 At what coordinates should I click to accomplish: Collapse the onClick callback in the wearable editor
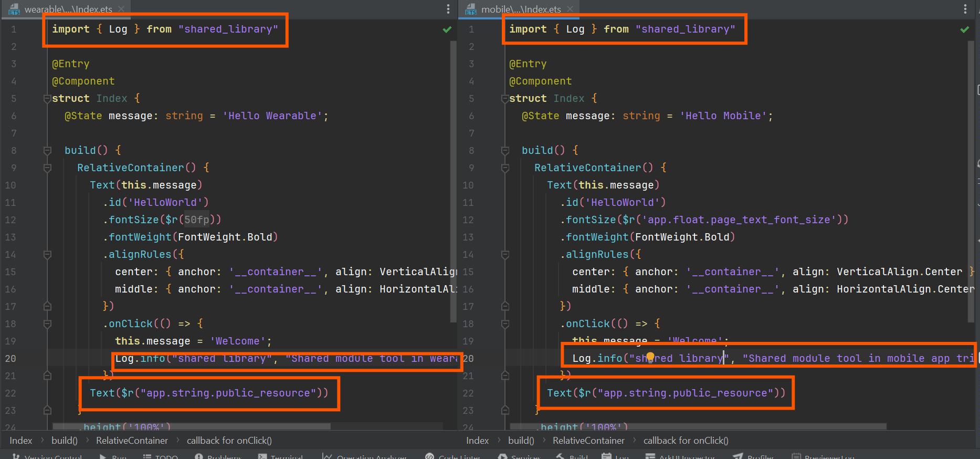(x=47, y=324)
